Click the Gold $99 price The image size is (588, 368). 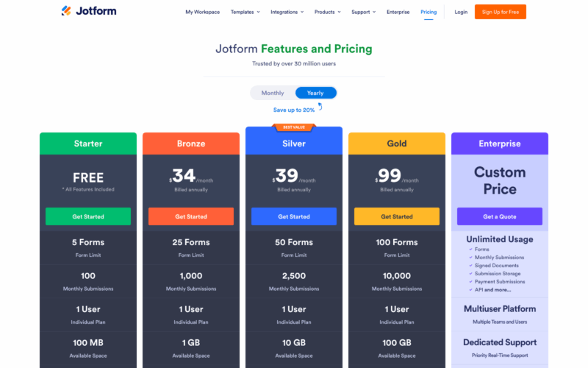[397, 176]
